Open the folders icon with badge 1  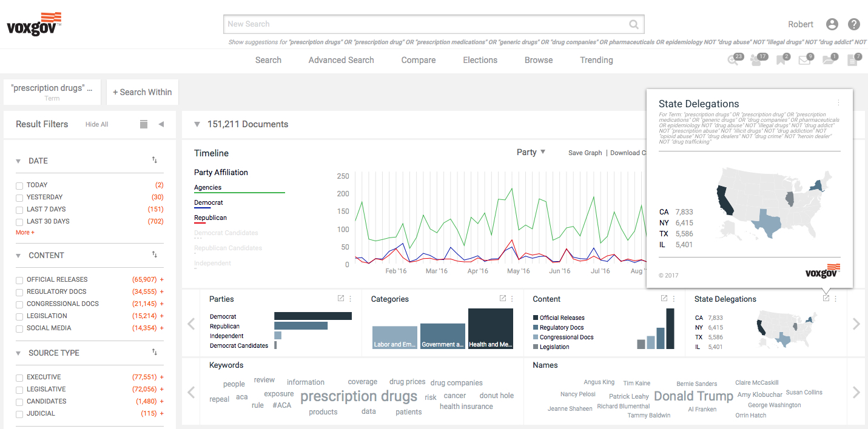tap(830, 60)
